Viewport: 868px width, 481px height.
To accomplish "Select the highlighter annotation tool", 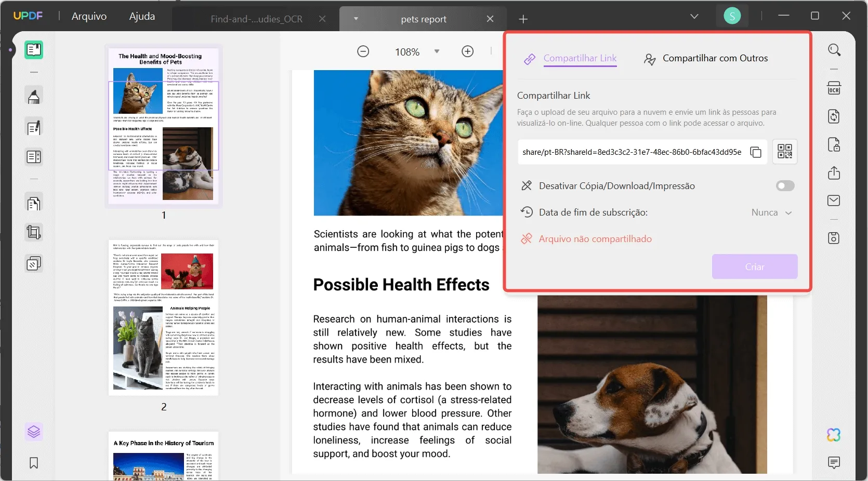I will click(34, 96).
